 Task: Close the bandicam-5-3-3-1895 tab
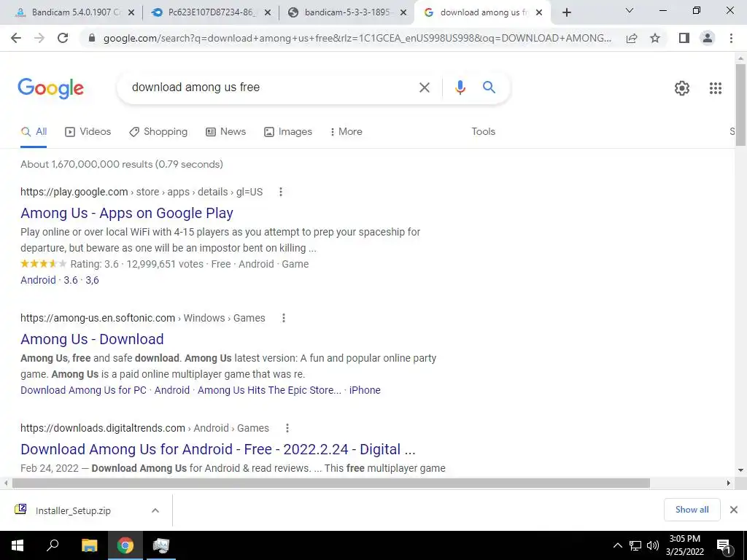point(403,13)
